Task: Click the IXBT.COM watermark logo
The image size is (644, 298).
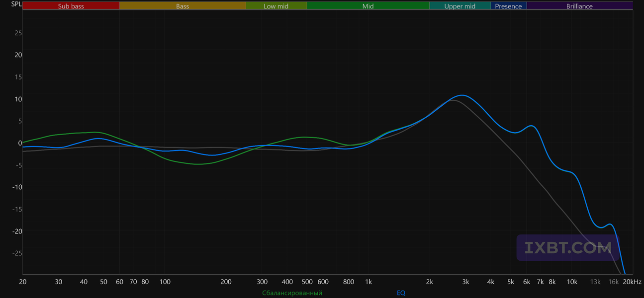Action: (568, 248)
